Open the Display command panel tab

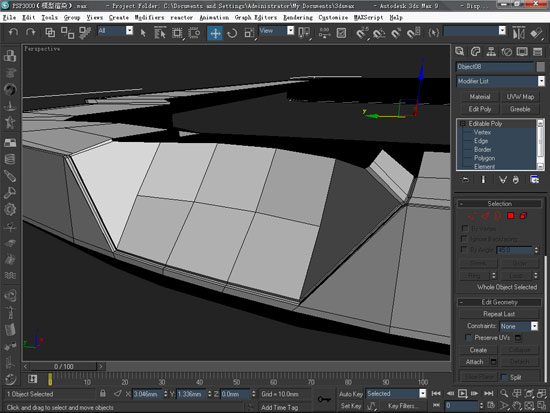click(522, 52)
